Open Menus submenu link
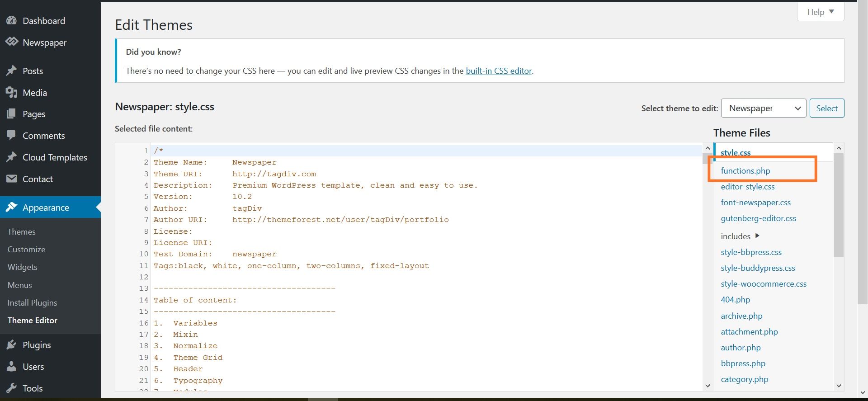 [19, 285]
